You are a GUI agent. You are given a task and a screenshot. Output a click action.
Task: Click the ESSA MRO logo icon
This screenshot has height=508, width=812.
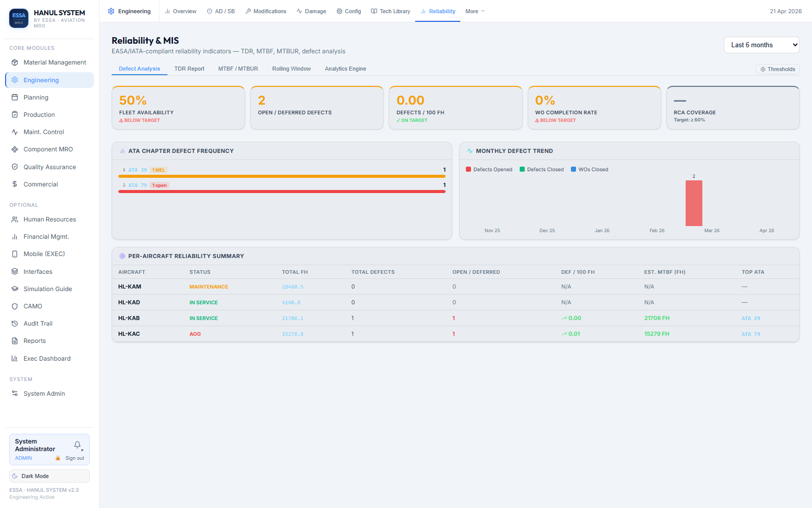tap(19, 18)
